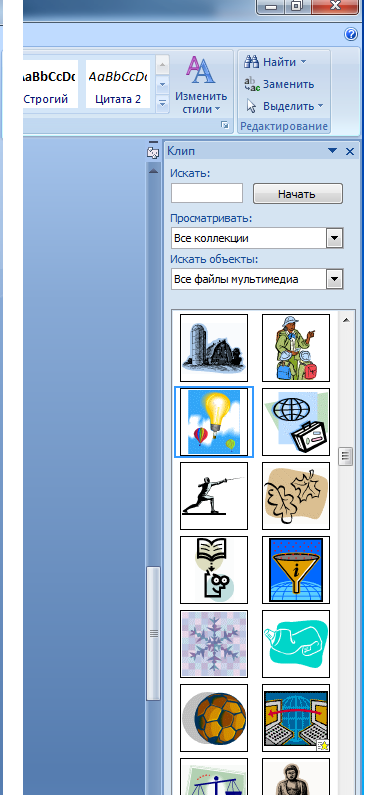This screenshot has height=795, width=367.
Task: Select the scales of justice clip
Action: pos(214,777)
